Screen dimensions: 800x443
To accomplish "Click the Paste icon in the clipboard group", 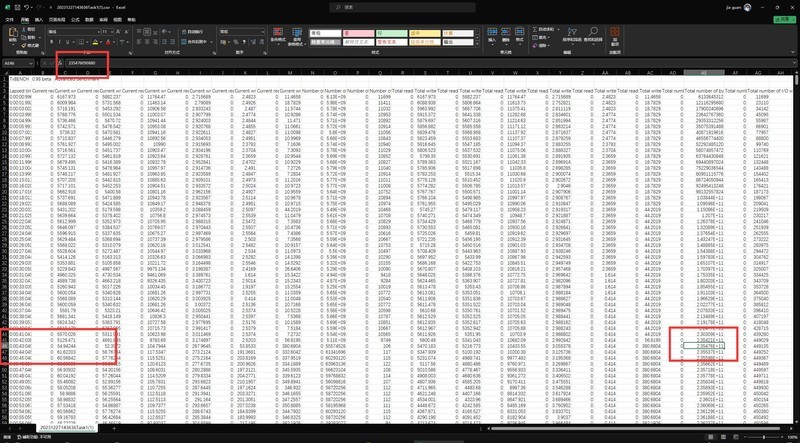I will pyautogui.click(x=12, y=34).
